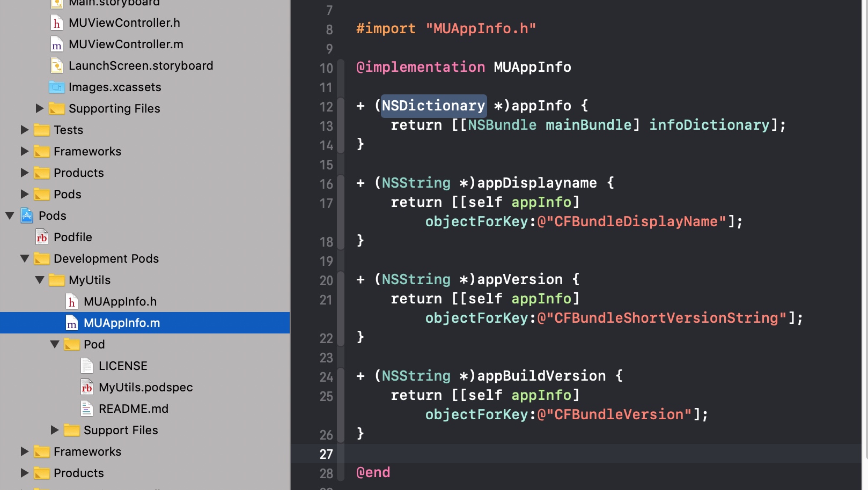Open LaunchScreen.storyboard file icon
The image size is (868, 490).
(x=56, y=65)
